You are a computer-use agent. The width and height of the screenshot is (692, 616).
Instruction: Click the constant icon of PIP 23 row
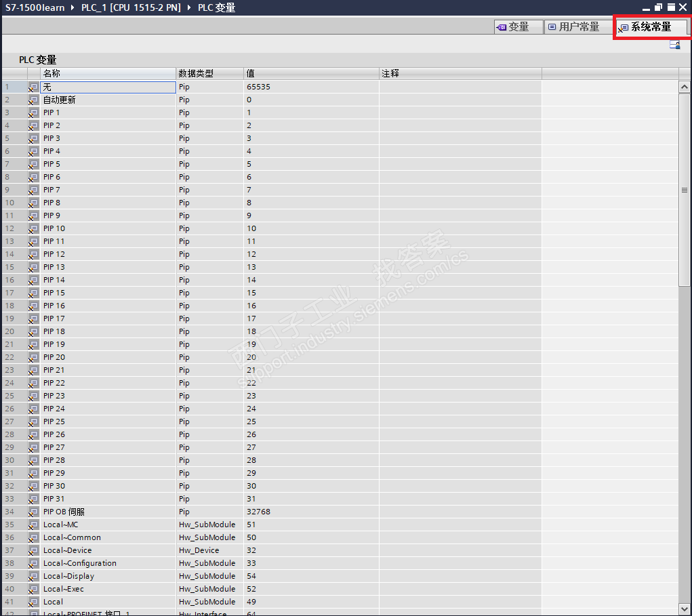click(33, 396)
